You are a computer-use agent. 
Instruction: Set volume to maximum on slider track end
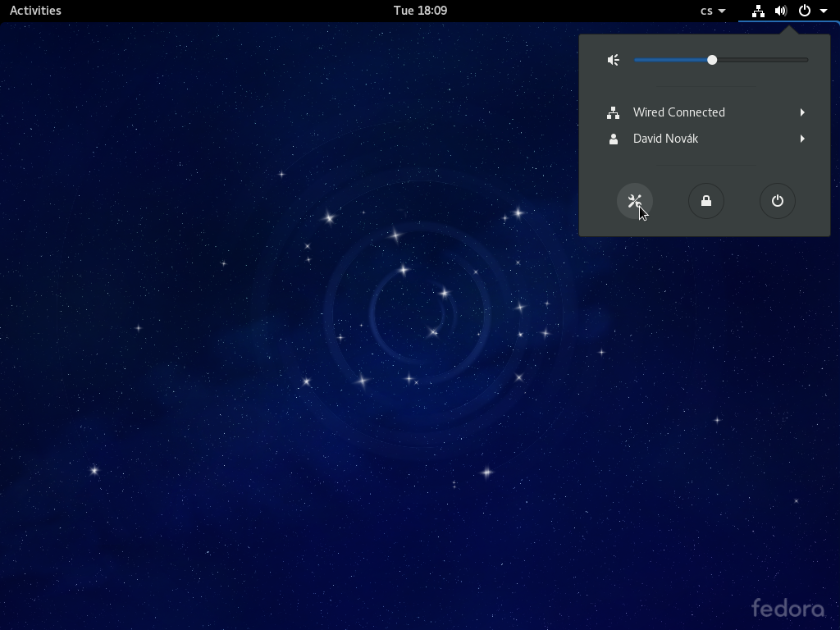pyautogui.click(x=807, y=60)
